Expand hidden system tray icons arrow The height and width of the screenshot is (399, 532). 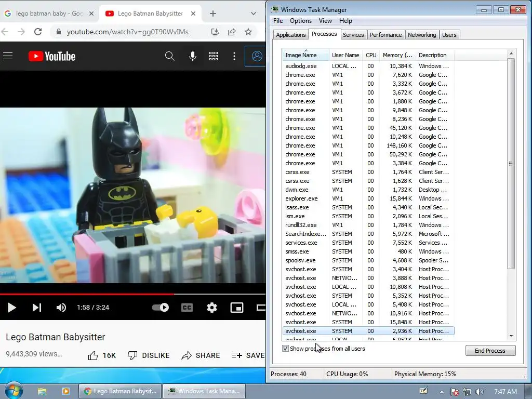tap(442, 392)
